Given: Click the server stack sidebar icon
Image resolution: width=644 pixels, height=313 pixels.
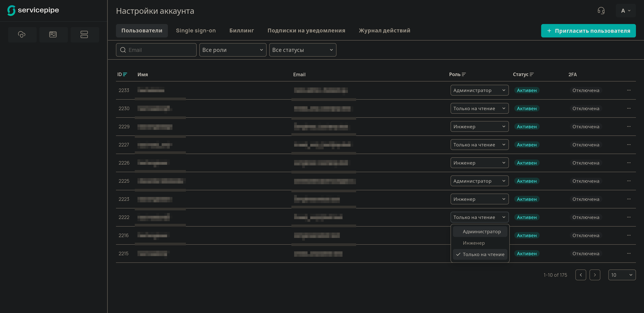Looking at the screenshot, I should coord(84,34).
